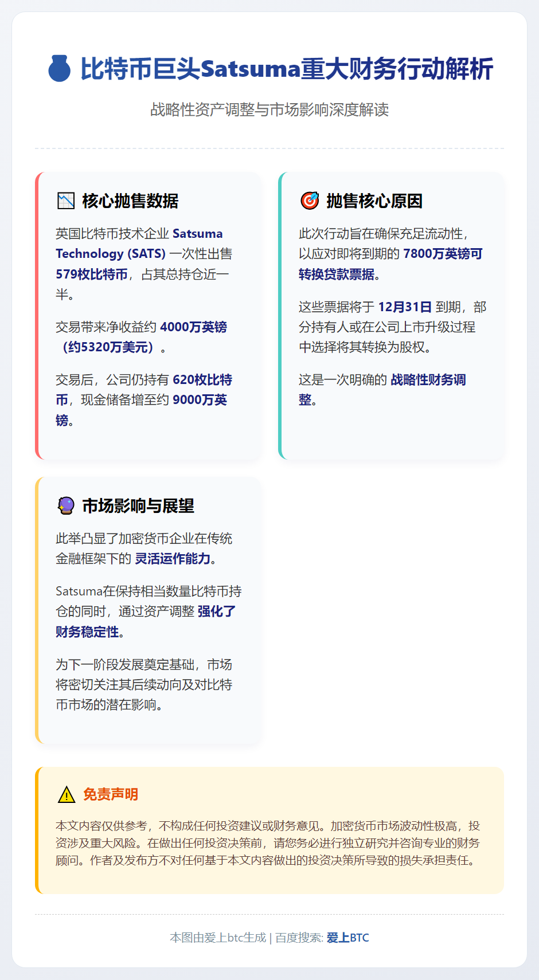Click the target icon beside 抛售核心原因
Screen dimensions: 539x980
(310, 201)
